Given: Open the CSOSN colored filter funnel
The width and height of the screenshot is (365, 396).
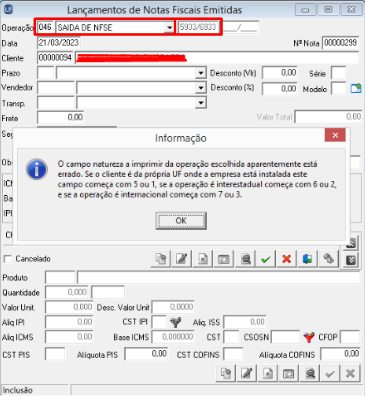Looking at the screenshot, I should coord(309,337).
